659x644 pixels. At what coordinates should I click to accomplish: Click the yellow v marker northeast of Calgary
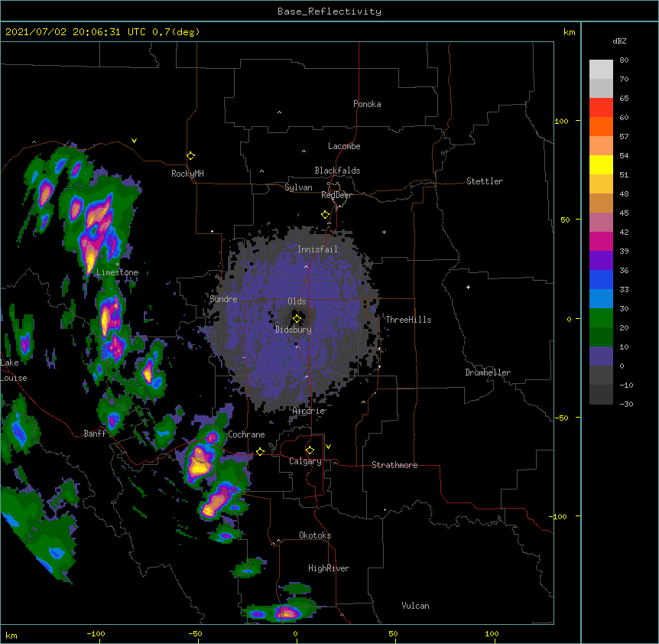tap(328, 447)
